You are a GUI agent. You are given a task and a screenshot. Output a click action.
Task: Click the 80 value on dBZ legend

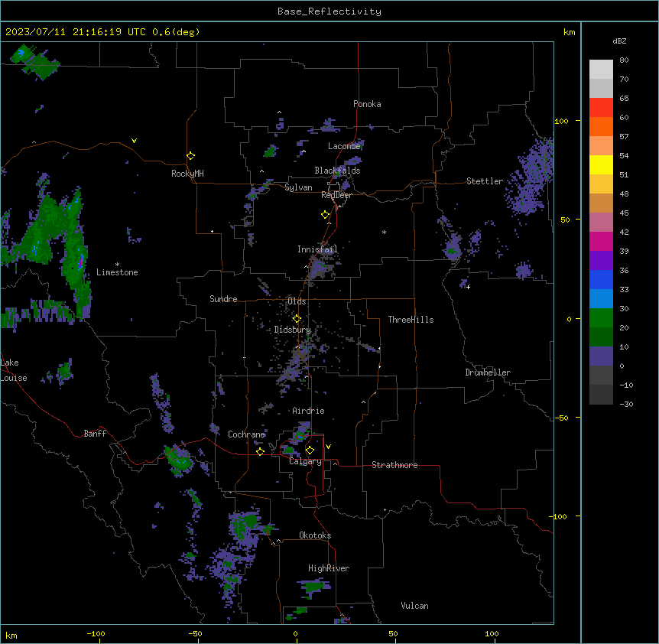coord(624,60)
